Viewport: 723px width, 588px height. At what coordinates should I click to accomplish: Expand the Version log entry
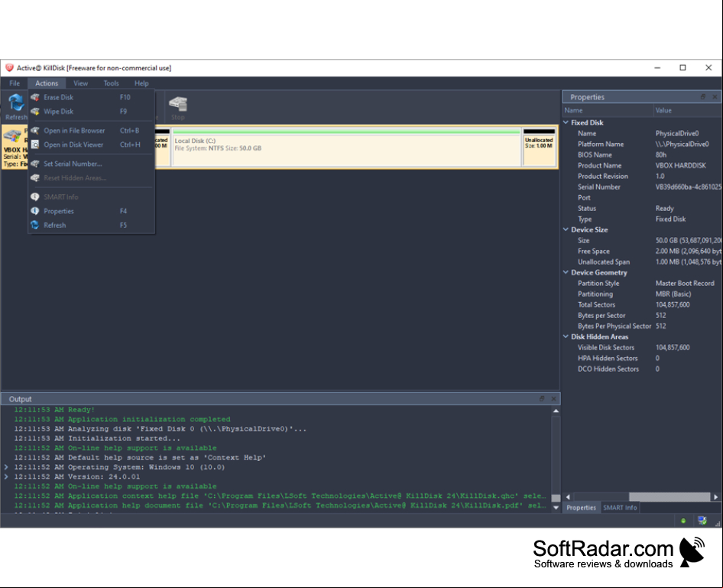pos(6,477)
